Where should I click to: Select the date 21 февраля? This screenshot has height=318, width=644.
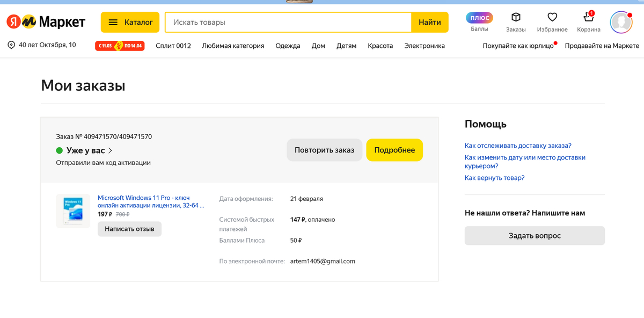(306, 199)
